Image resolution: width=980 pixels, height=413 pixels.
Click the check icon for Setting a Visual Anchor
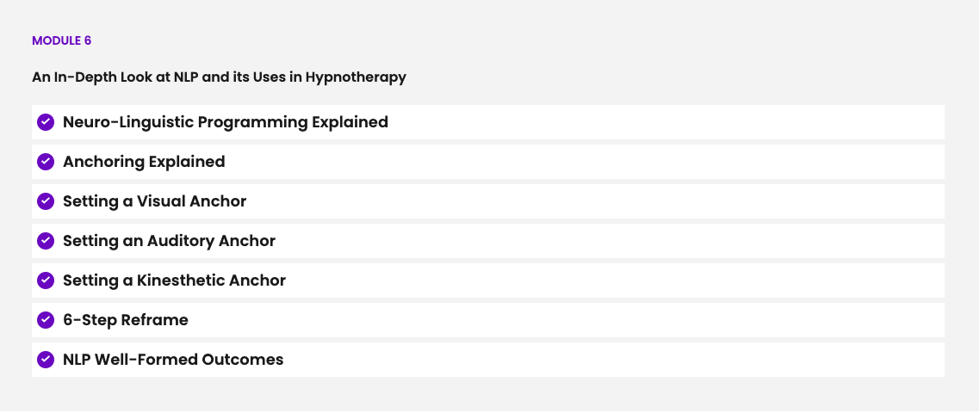click(46, 201)
